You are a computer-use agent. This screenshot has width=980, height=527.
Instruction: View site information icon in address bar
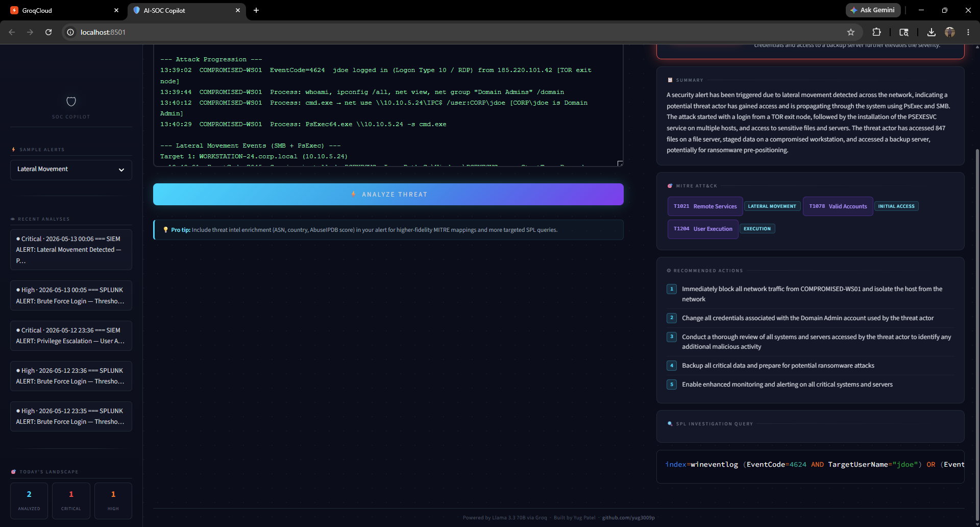click(x=70, y=32)
